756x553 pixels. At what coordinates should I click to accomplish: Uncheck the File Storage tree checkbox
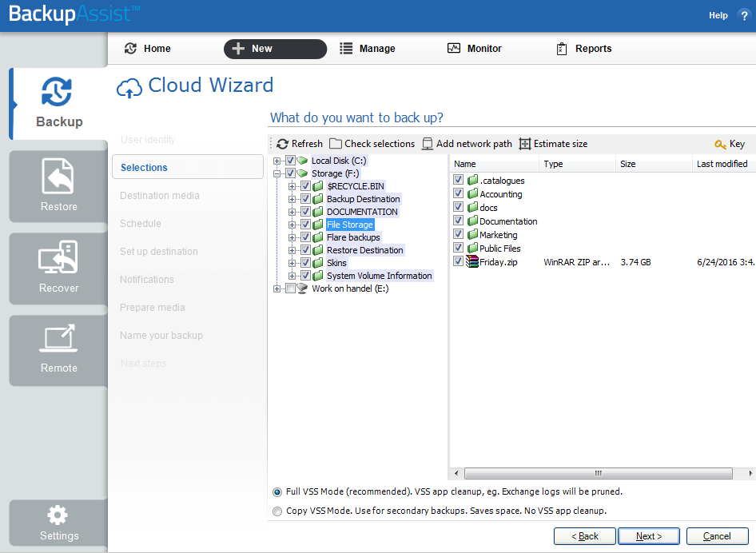(306, 225)
